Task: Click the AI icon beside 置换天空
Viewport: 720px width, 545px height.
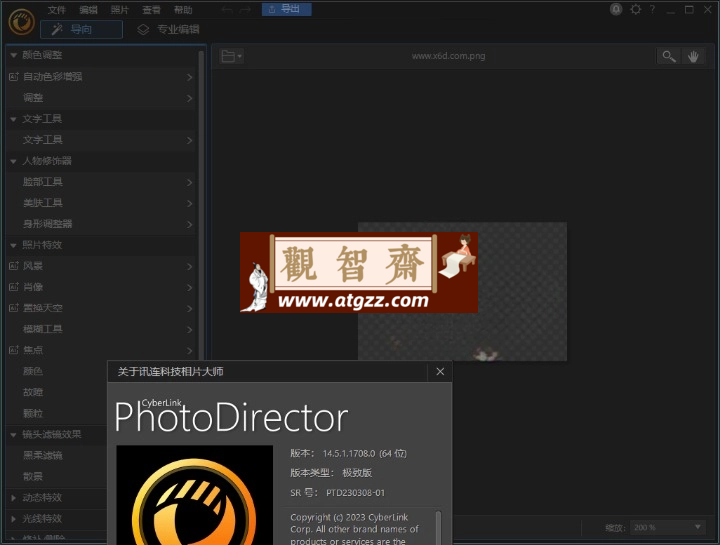Action: (14, 308)
